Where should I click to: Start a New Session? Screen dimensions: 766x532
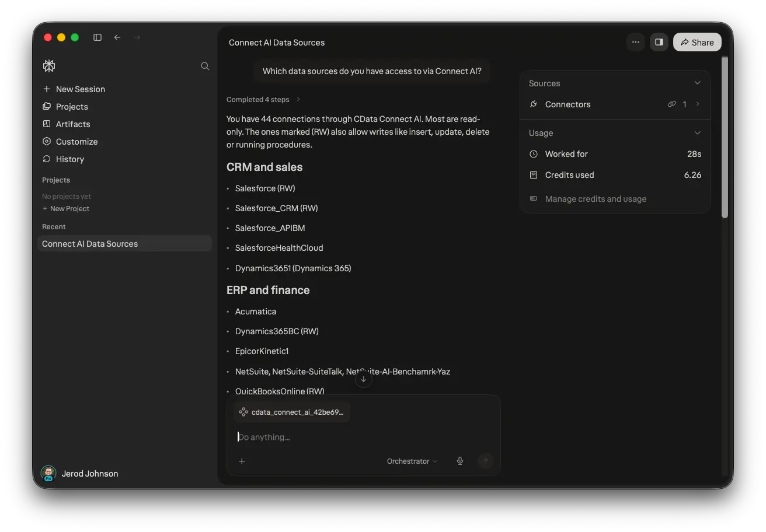[x=74, y=89]
